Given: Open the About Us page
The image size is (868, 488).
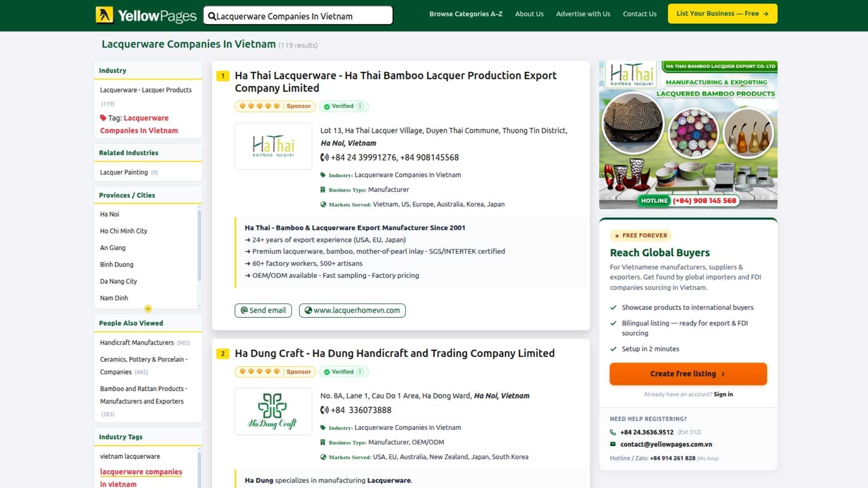Looking at the screenshot, I should 529,14.
